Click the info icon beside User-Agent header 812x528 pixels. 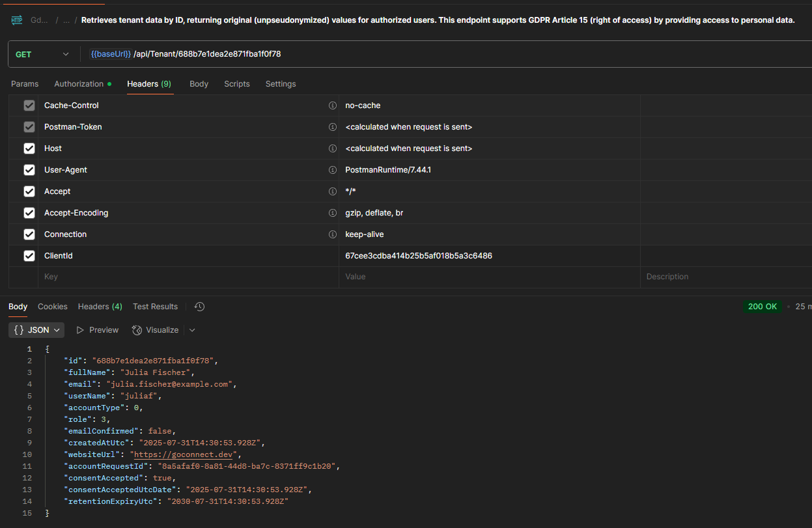pyautogui.click(x=333, y=170)
